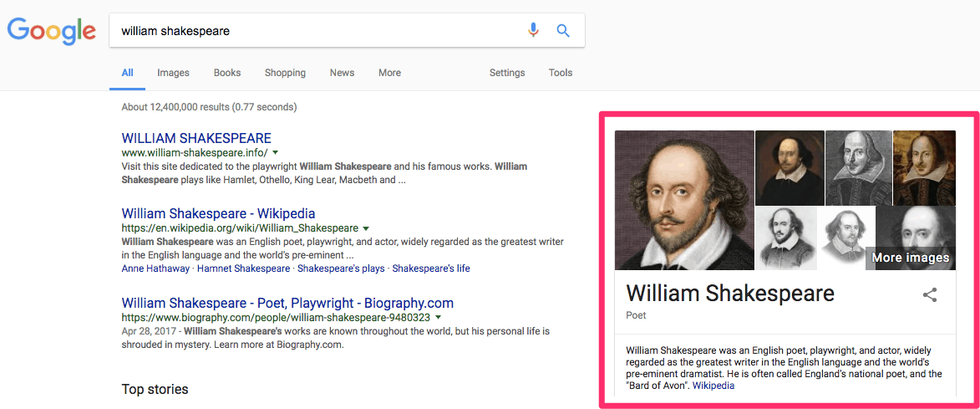Click the https://en.wikipedia.org/wiki/William_Shakespeare URL text
The height and width of the screenshot is (409, 980).
coord(240,228)
